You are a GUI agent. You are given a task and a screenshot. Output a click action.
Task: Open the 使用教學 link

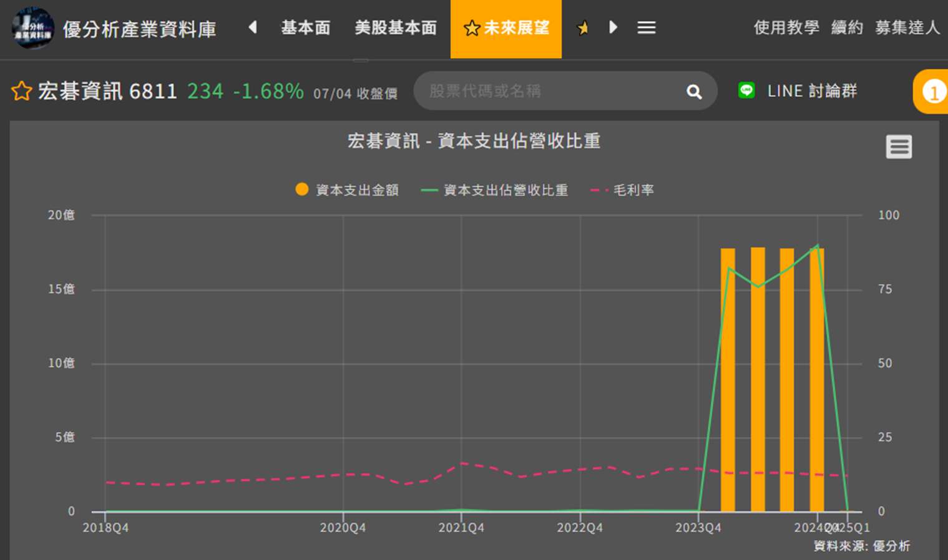pos(786,28)
